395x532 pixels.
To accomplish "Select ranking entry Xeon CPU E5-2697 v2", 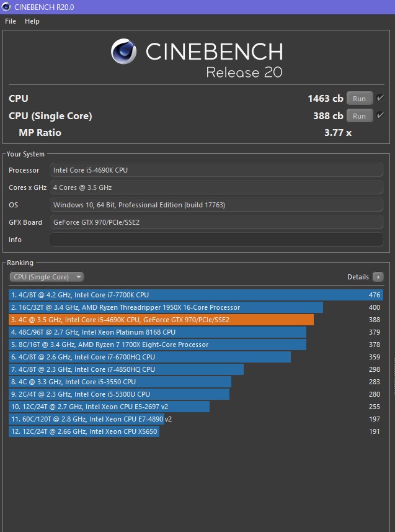I will click(196, 407).
